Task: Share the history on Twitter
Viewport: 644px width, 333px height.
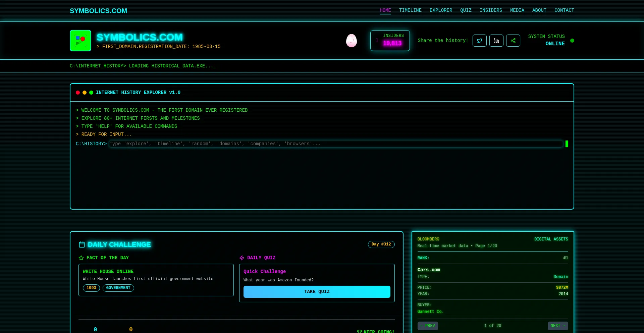Action: pyautogui.click(x=479, y=41)
